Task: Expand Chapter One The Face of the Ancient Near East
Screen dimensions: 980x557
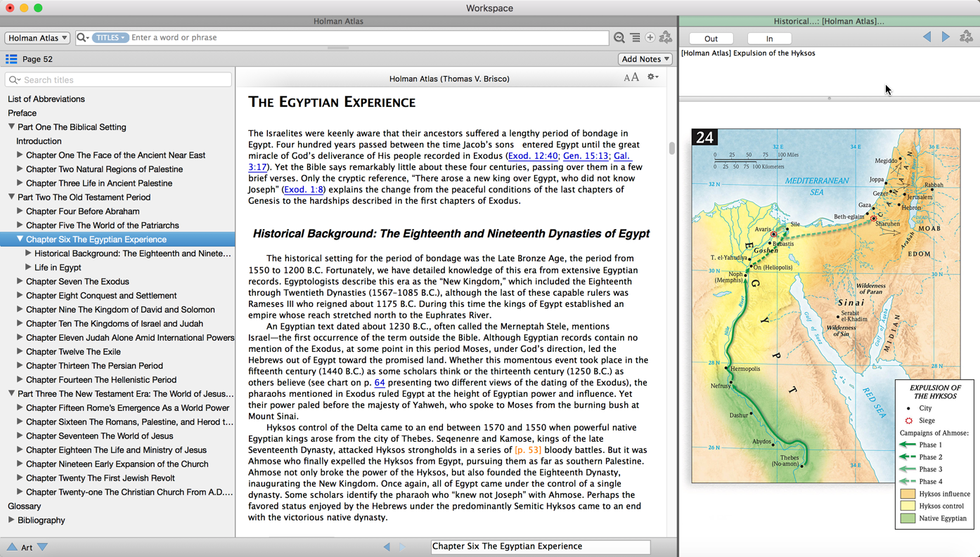Action: (20, 155)
